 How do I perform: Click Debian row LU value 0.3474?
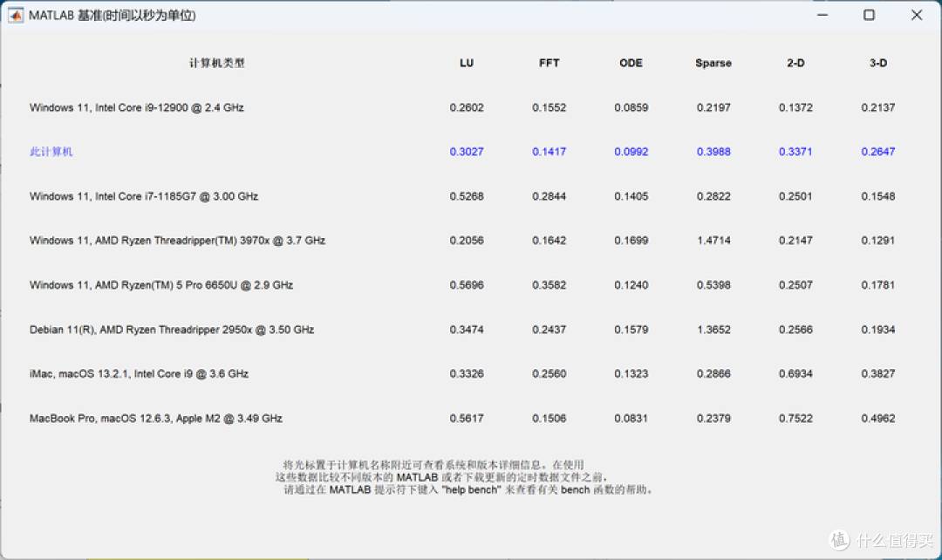click(x=467, y=329)
